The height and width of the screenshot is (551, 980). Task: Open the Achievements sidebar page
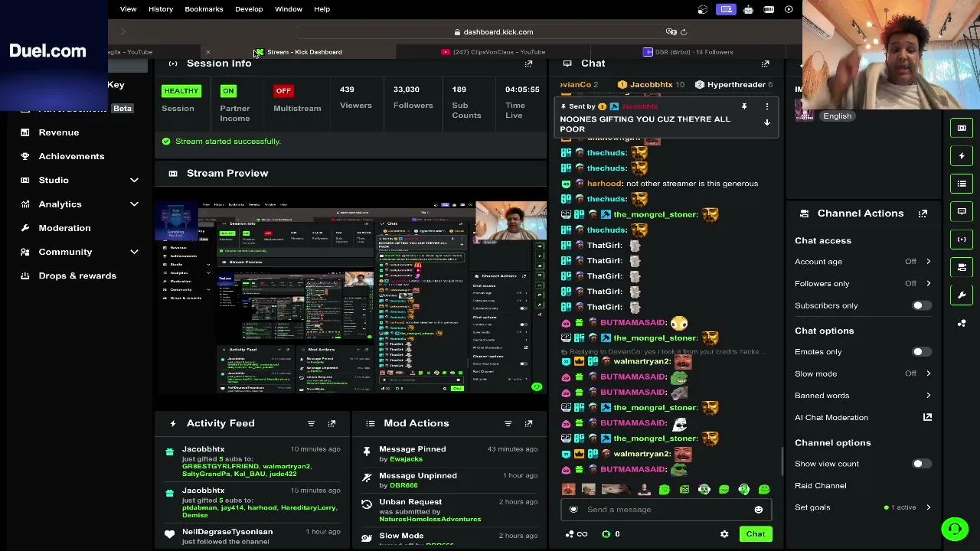pos(71,156)
